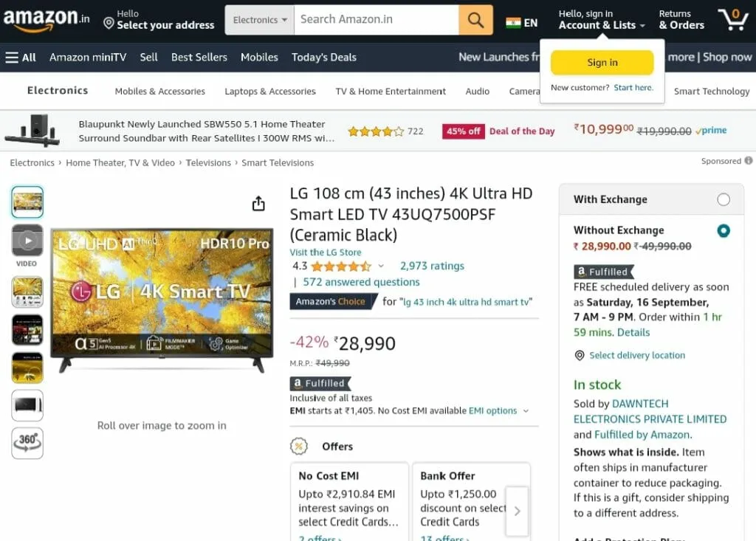This screenshot has width=756, height=541.
Task: Open the Smart Technology category tab
Action: point(712,91)
